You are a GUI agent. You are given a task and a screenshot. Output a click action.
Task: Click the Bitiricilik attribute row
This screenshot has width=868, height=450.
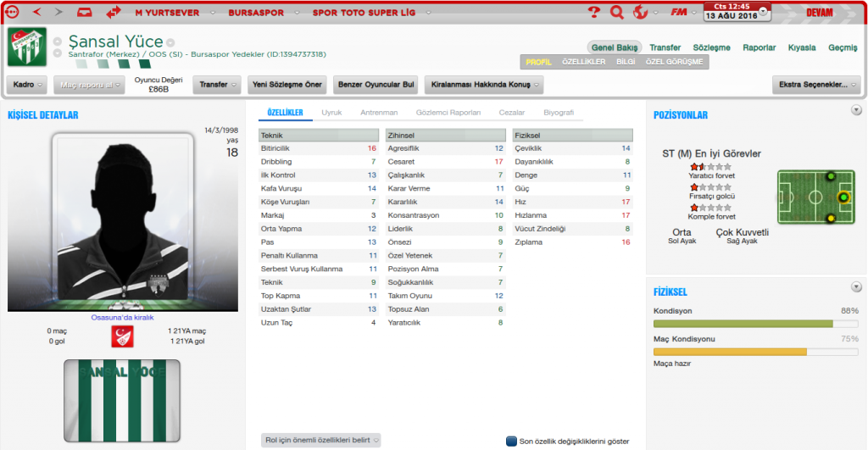click(319, 148)
